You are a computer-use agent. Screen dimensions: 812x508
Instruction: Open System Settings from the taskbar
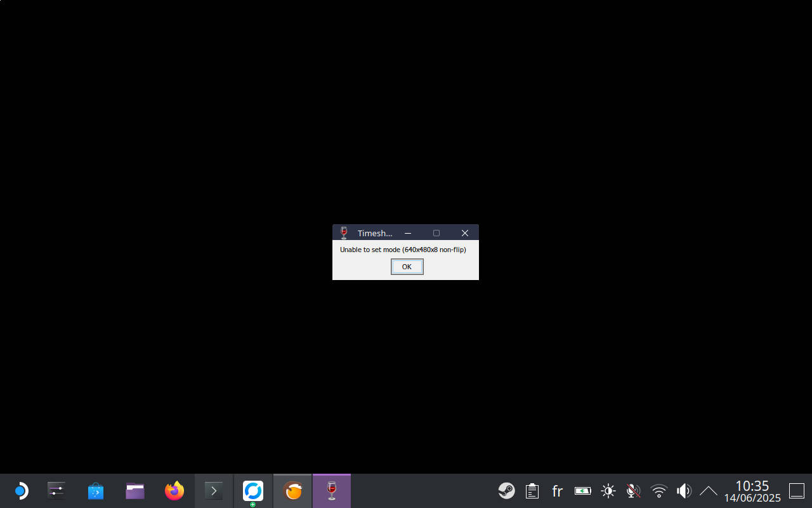pos(56,491)
